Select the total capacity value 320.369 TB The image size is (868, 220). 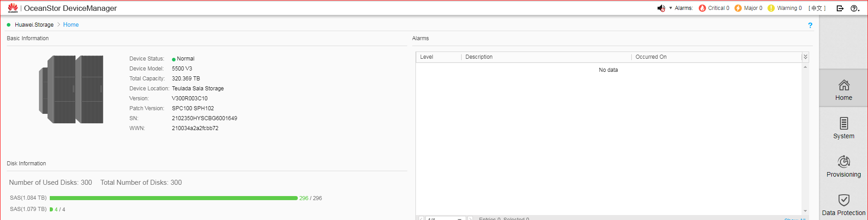point(186,79)
